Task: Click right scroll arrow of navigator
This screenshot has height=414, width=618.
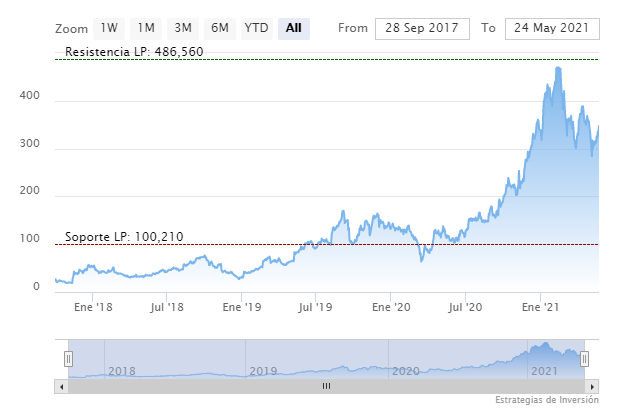Action: click(x=594, y=385)
